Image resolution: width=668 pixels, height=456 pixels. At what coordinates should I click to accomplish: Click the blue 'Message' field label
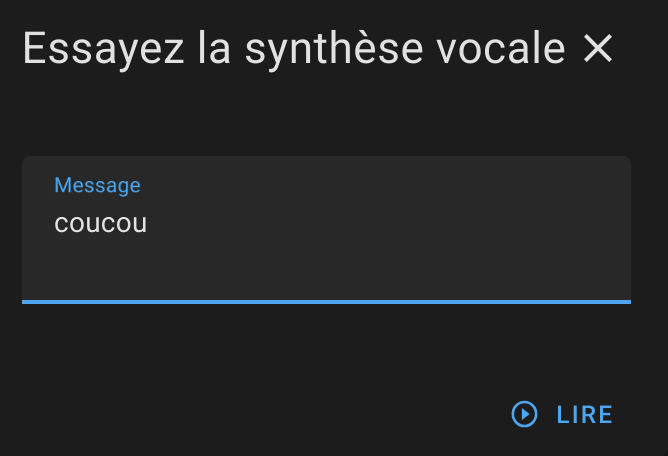pos(97,185)
